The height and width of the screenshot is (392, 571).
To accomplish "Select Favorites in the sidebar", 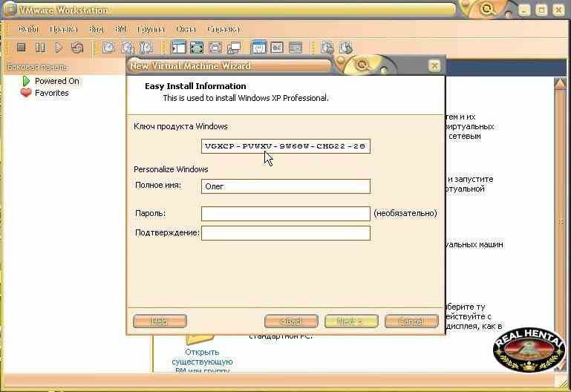I will point(51,93).
